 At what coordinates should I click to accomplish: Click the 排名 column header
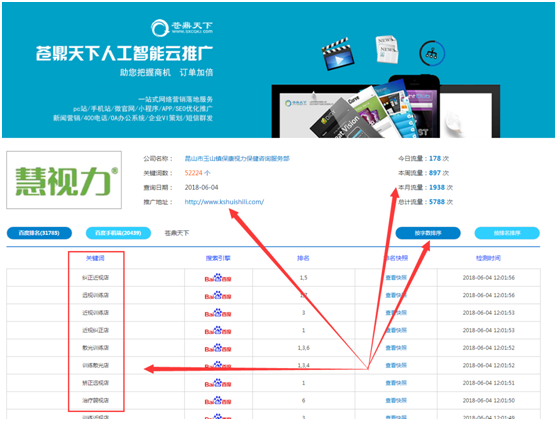click(303, 258)
